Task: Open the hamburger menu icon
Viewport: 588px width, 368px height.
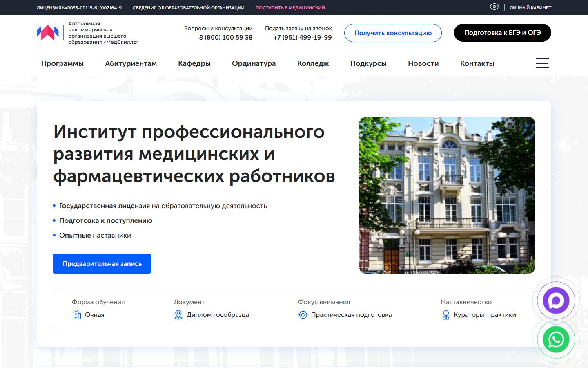Action: pyautogui.click(x=542, y=63)
